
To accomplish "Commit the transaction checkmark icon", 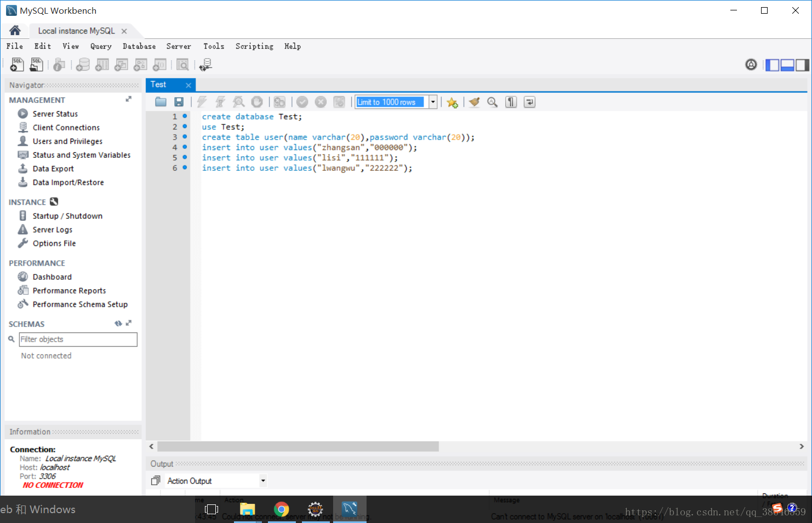I will coord(302,102).
